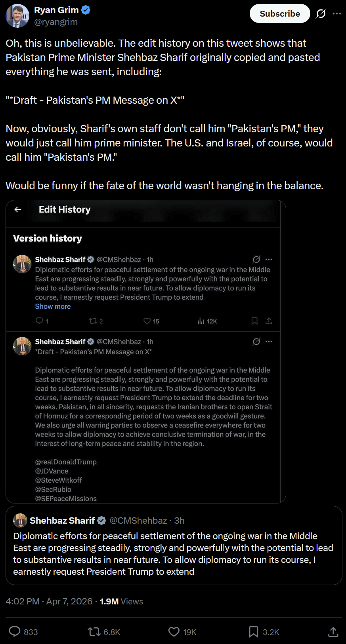Image resolution: width=346 pixels, height=644 pixels.
Task: Open Ryan Grim's profile picture
Action: 17,16
